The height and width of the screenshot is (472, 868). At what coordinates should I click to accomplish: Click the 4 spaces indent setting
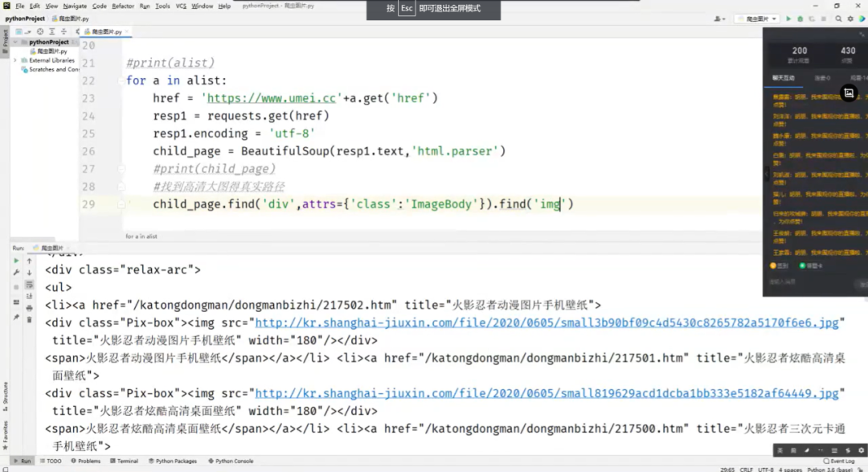tap(790, 470)
